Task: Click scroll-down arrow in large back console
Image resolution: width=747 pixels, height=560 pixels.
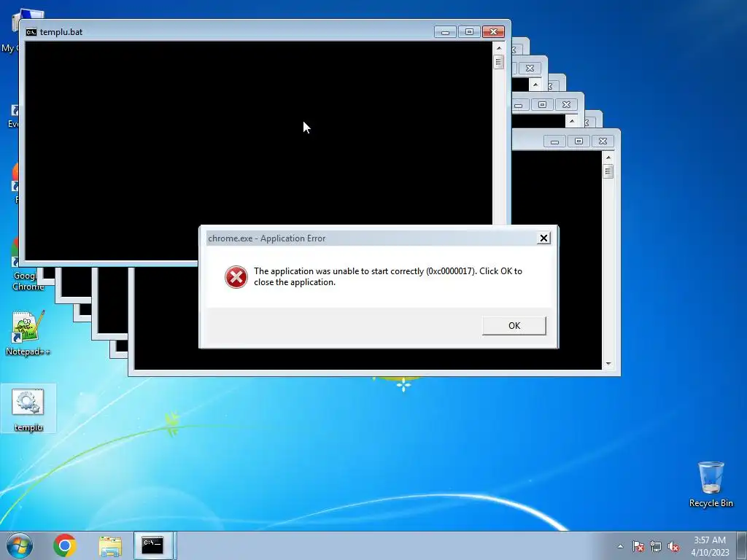Action: pos(608,364)
